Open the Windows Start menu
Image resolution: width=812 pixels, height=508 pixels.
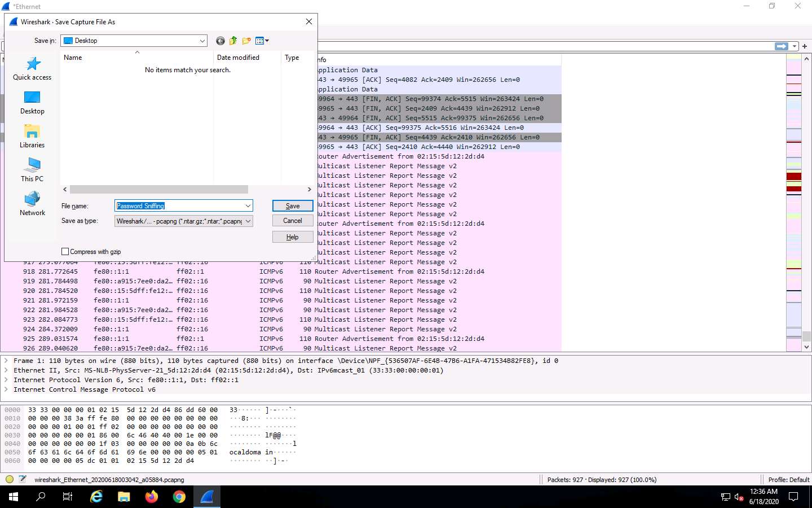[14, 497]
